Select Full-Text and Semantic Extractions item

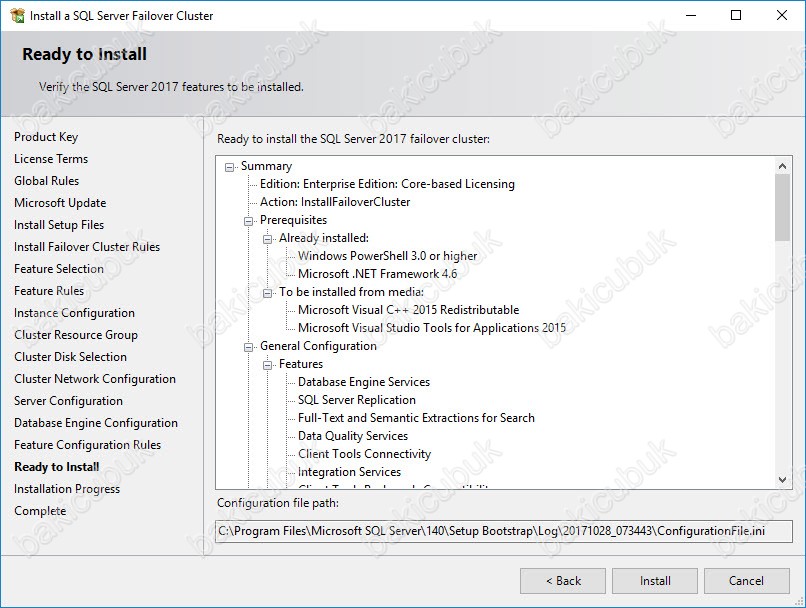tap(416, 418)
